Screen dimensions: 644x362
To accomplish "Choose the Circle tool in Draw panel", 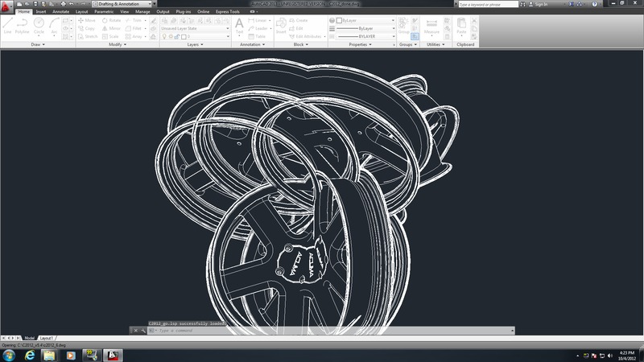I will 39,26.
